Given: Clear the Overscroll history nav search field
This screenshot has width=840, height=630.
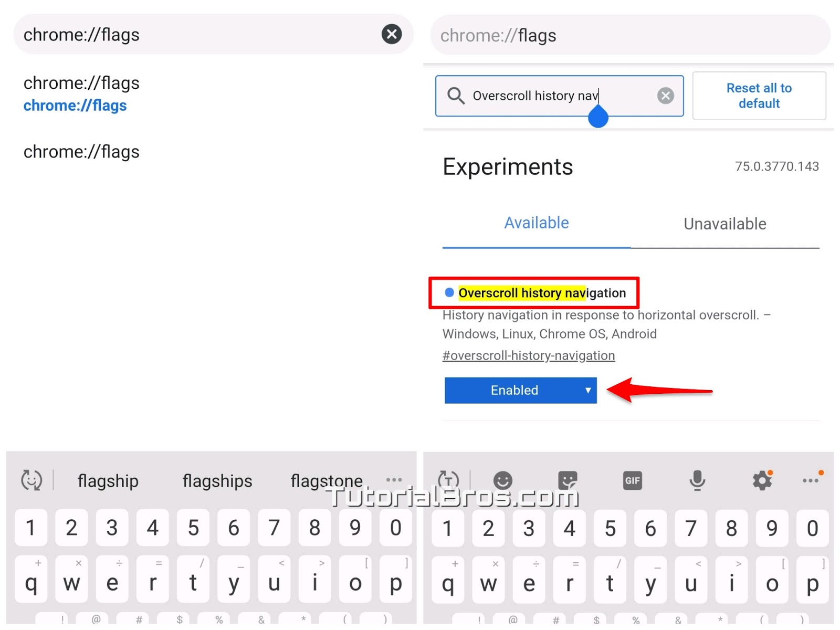Looking at the screenshot, I should (x=666, y=96).
